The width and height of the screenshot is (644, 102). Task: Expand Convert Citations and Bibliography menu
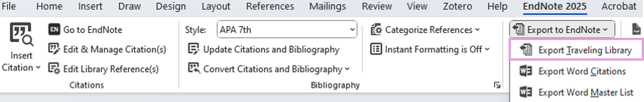348,69
